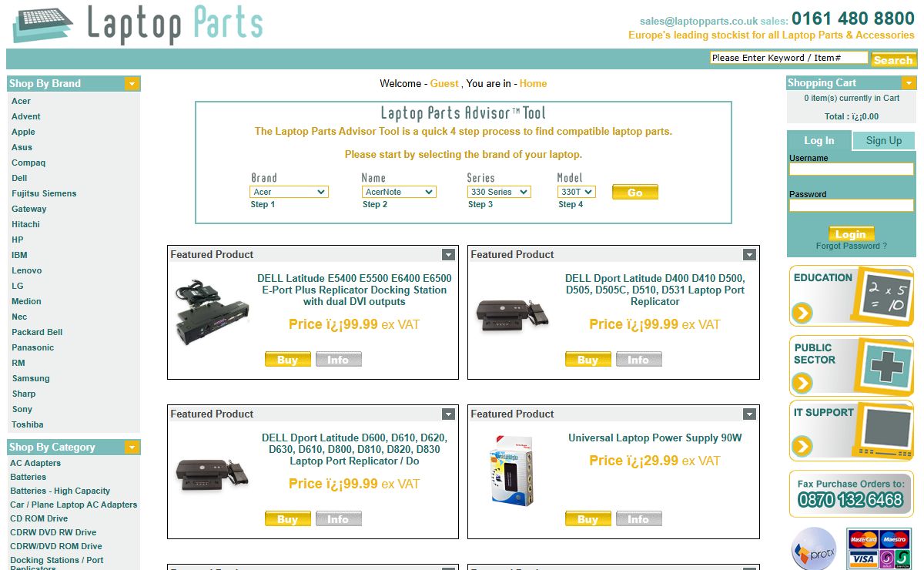
Task: Click the Mastercard payment icon
Action: pos(862,538)
